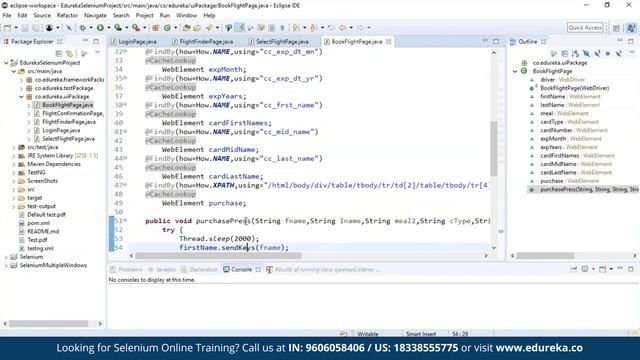This screenshot has width=640, height=360.
Task: Click the New Java Package icon
Action: (x=156, y=28)
